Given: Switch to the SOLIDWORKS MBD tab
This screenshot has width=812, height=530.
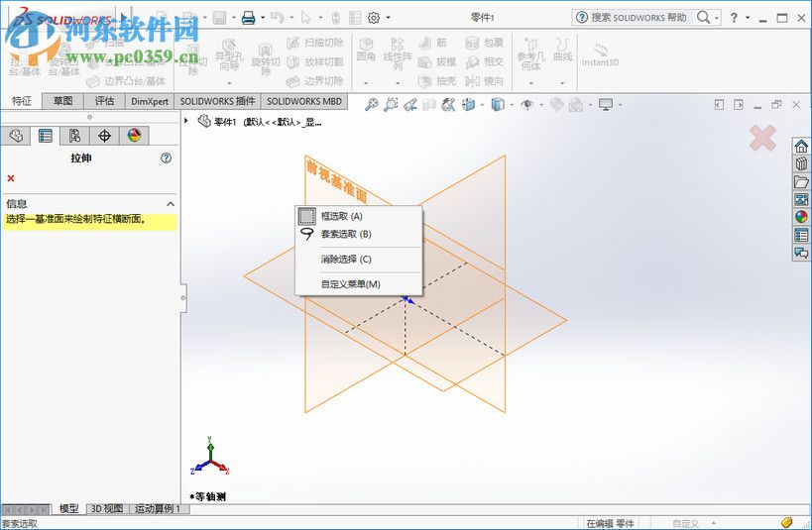Looking at the screenshot, I should (304, 101).
